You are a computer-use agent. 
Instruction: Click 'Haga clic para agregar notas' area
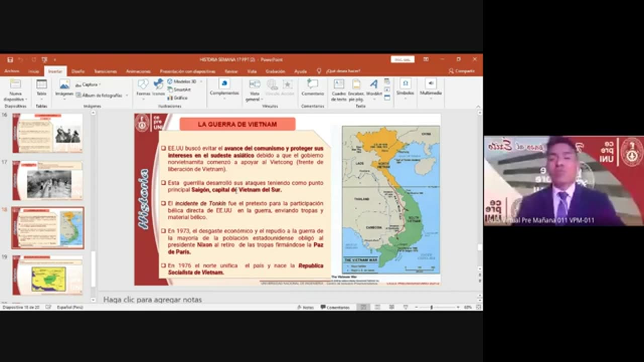(152, 299)
